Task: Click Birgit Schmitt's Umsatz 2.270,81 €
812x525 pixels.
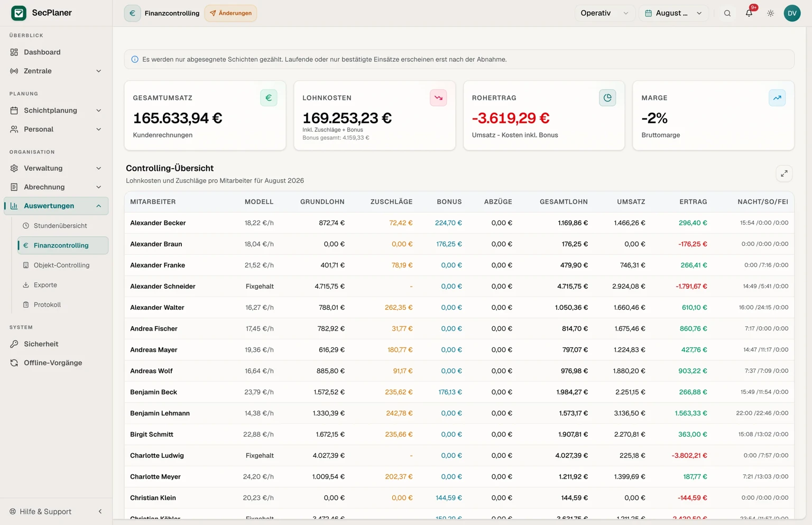Action: (x=630, y=435)
